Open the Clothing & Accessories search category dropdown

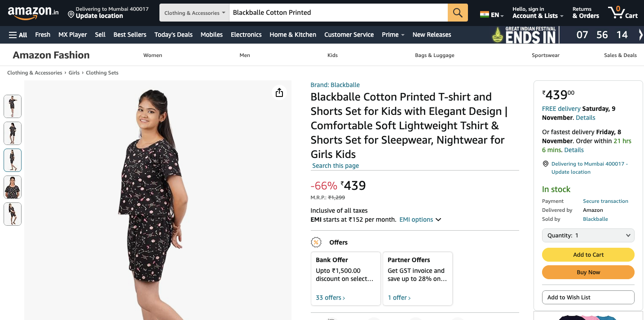point(194,13)
